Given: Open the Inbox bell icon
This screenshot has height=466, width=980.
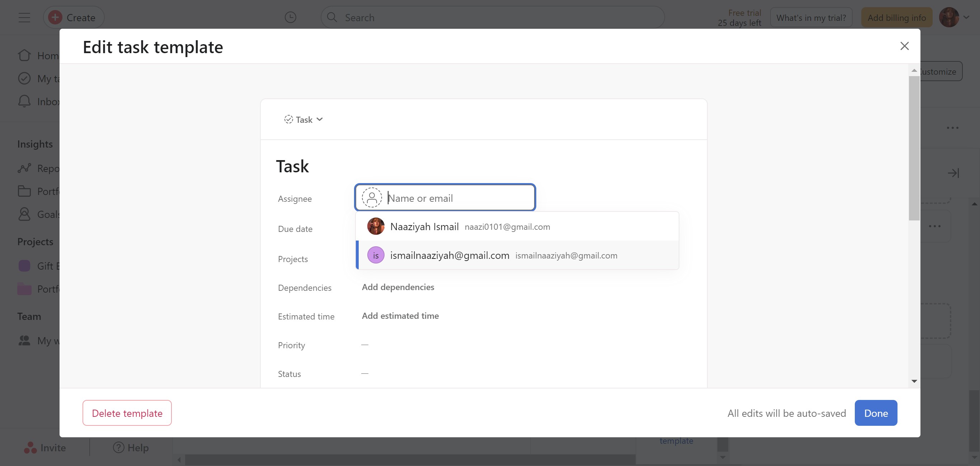Looking at the screenshot, I should pos(24,102).
